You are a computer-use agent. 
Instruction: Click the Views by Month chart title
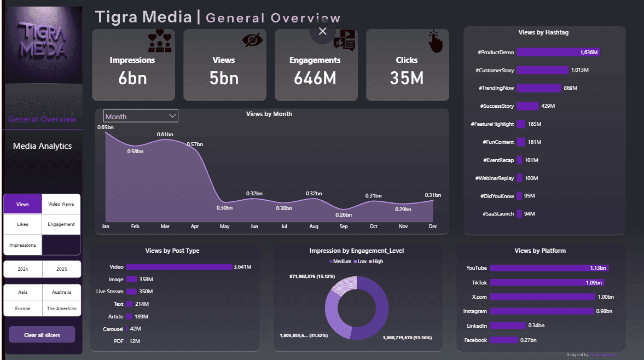269,114
